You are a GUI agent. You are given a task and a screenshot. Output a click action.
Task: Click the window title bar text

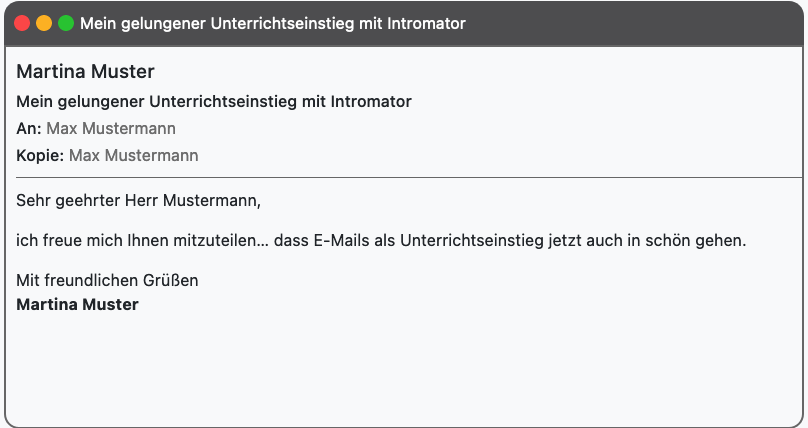(x=272, y=23)
